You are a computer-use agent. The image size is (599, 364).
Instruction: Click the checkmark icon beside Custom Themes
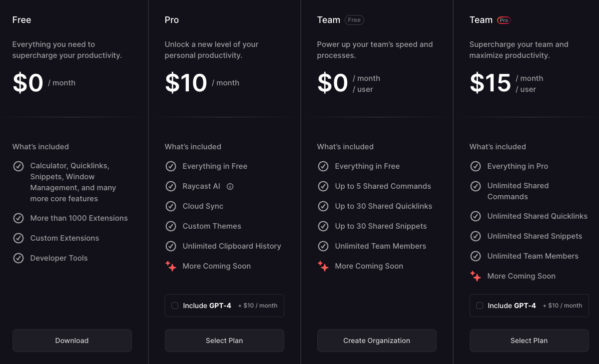tap(171, 226)
